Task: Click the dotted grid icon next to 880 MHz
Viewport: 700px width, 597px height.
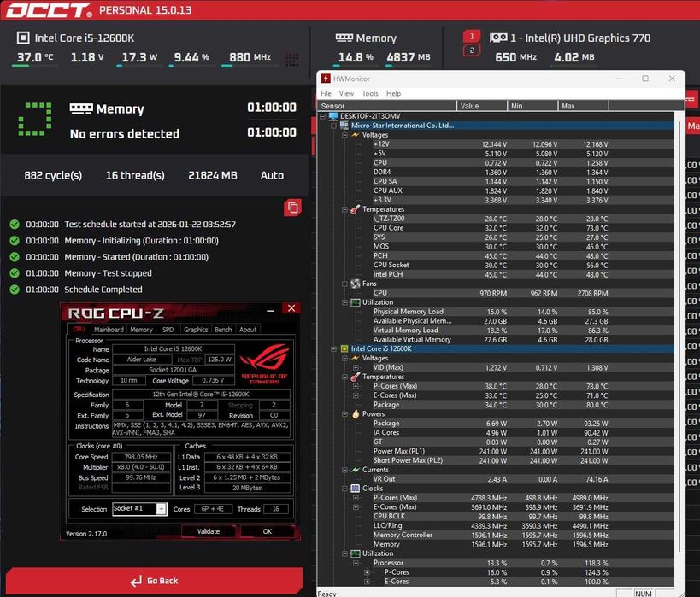Action: pyautogui.click(x=292, y=59)
